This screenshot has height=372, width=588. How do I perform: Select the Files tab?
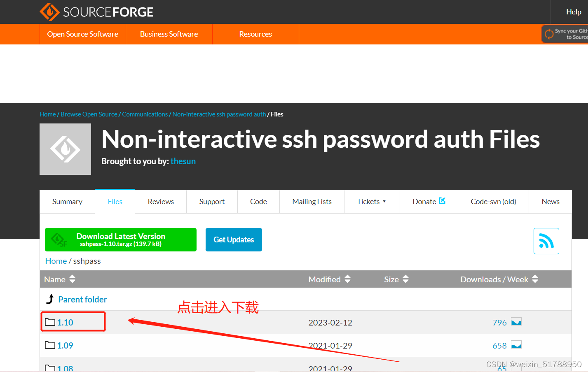115,202
